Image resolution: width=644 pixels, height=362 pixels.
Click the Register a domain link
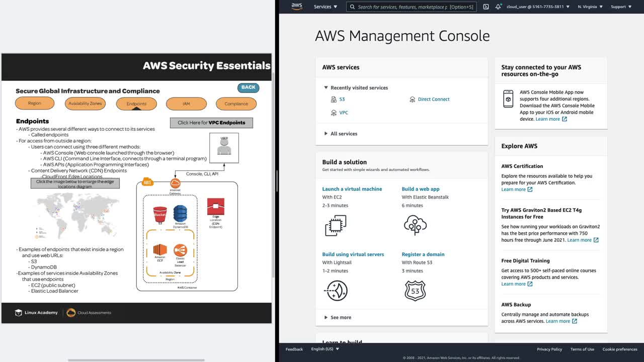click(423, 254)
